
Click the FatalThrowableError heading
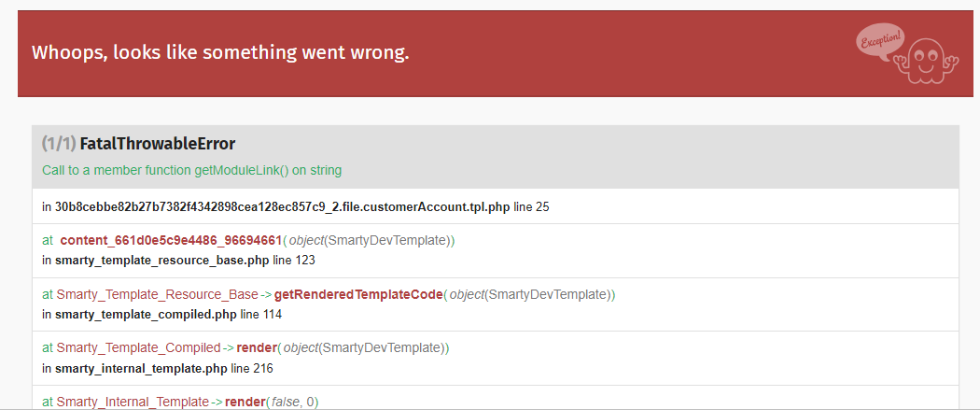[x=158, y=144]
